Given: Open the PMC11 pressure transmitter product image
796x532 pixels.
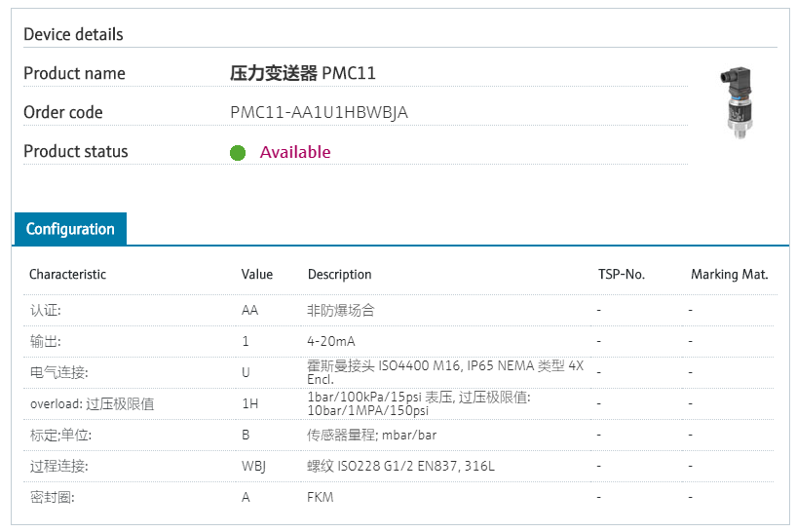Looking at the screenshot, I should pos(738,102).
